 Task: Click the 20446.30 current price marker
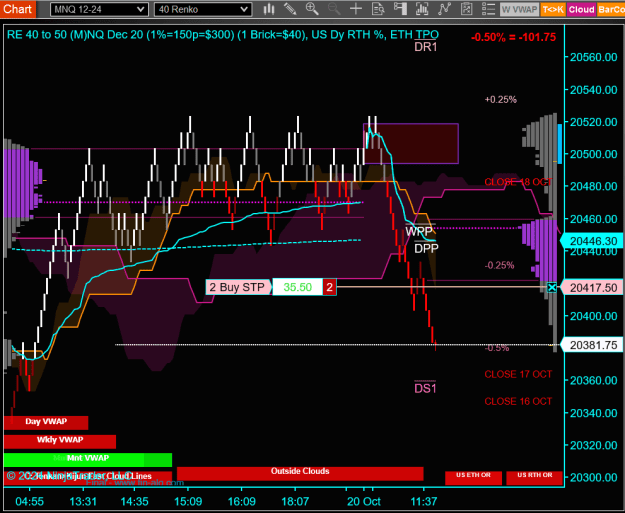click(x=593, y=241)
